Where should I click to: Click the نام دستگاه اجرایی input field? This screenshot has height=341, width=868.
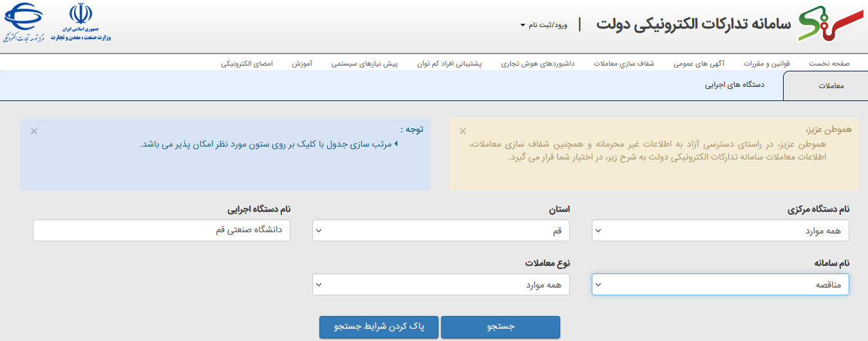click(x=162, y=230)
